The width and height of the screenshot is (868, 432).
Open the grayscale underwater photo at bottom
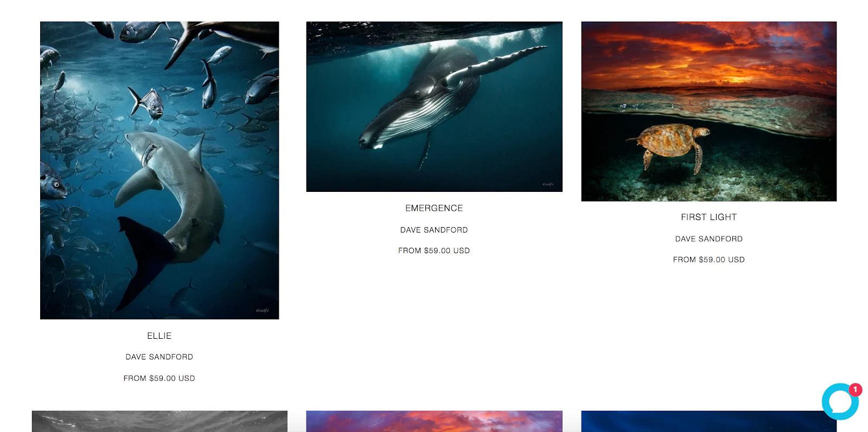pyautogui.click(x=159, y=421)
